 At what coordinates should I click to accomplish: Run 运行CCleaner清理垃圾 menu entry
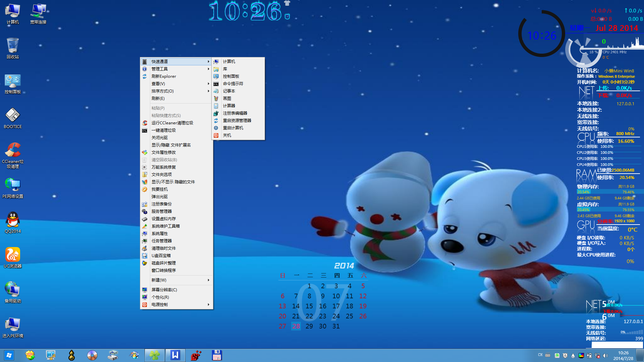tap(176, 123)
